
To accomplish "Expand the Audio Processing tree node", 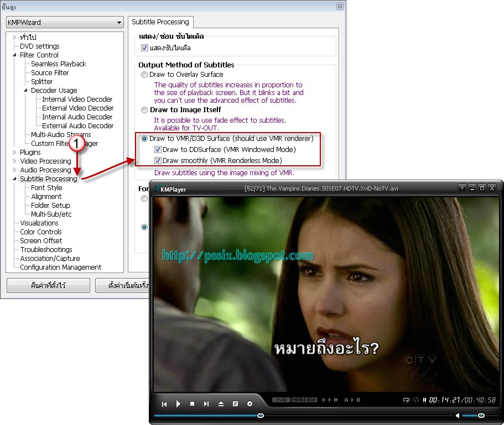I will (14, 170).
